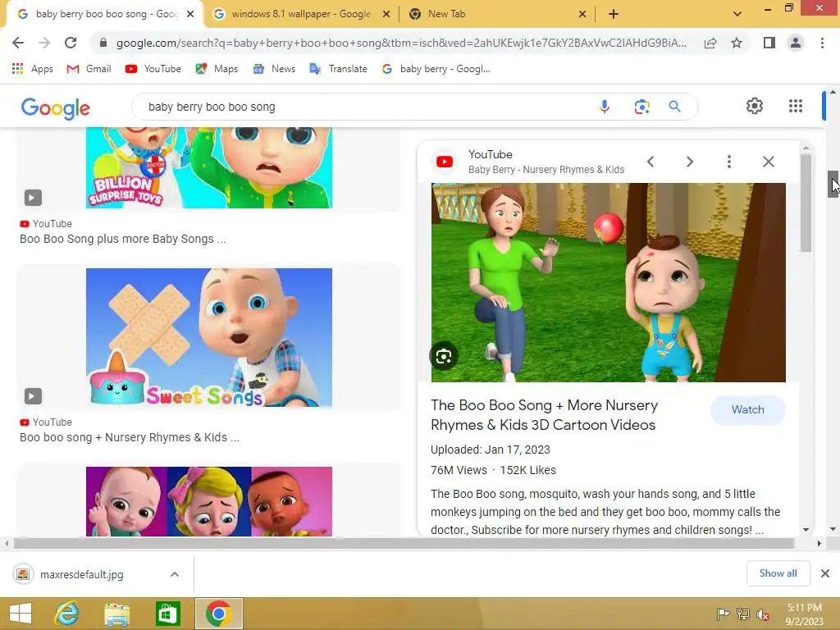Click the YouTube logo in preview header

(x=444, y=162)
